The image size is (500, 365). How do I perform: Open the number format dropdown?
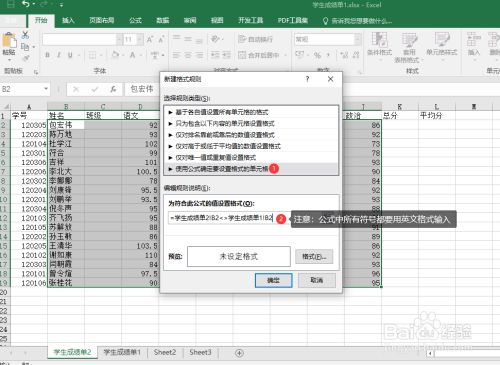(x=358, y=39)
